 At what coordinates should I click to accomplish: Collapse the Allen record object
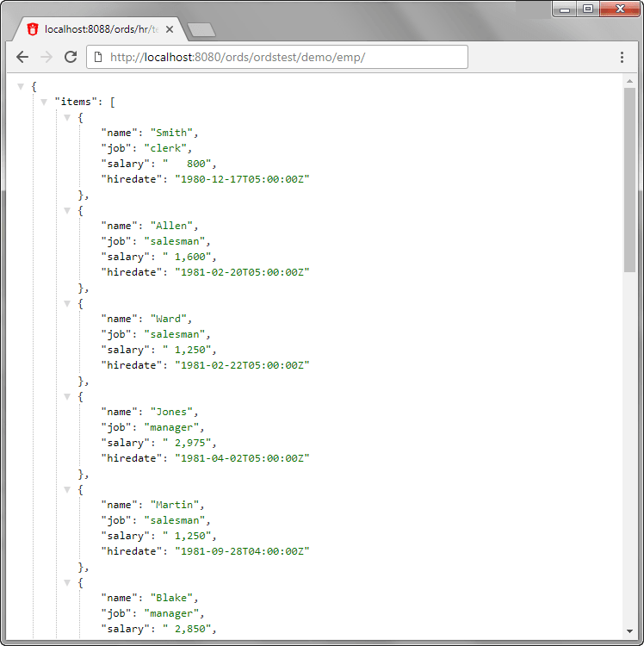coord(67,210)
